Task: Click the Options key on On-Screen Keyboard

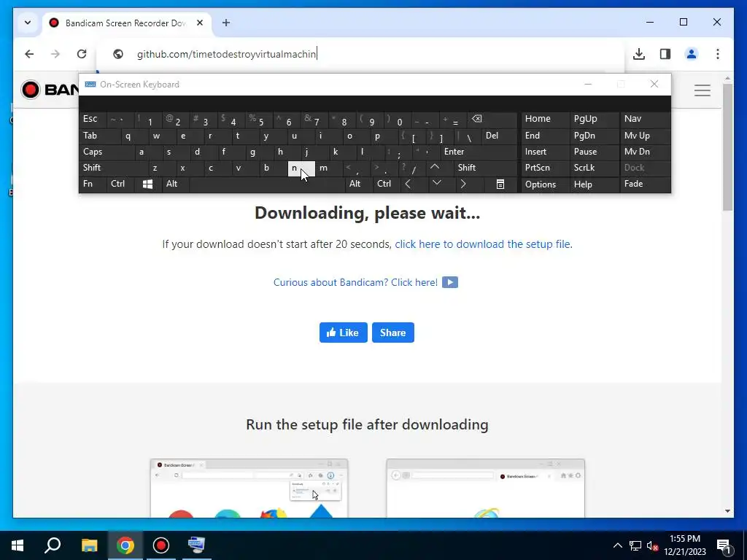Action: [x=545, y=184]
